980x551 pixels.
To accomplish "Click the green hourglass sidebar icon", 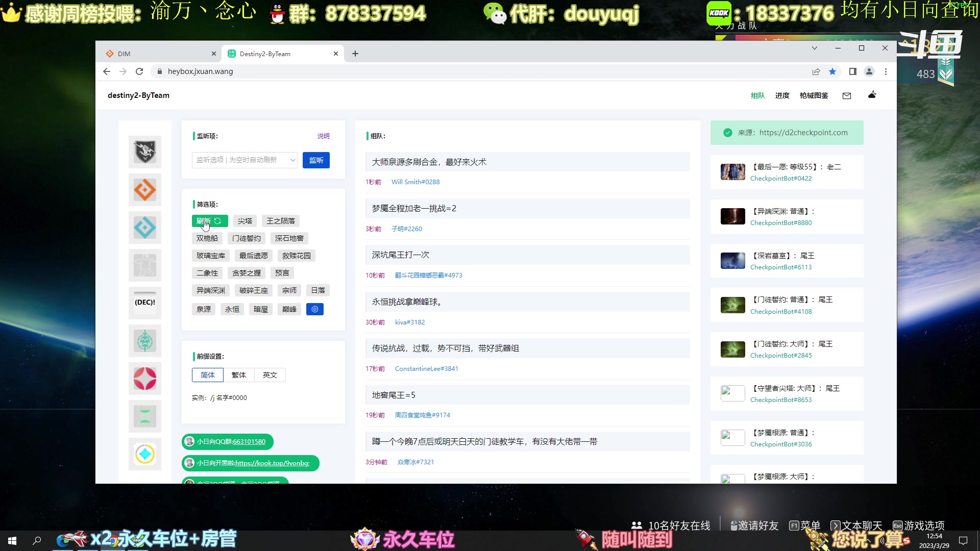I will pos(145,416).
